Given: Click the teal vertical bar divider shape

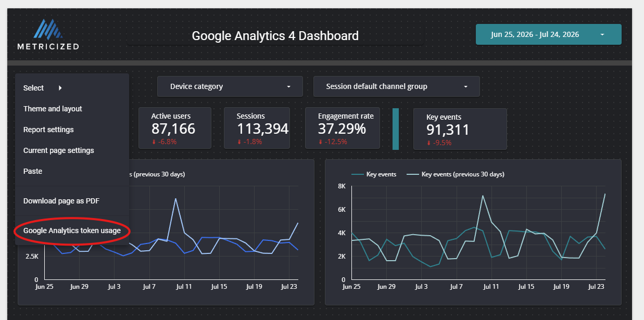Looking at the screenshot, I should click(x=396, y=129).
